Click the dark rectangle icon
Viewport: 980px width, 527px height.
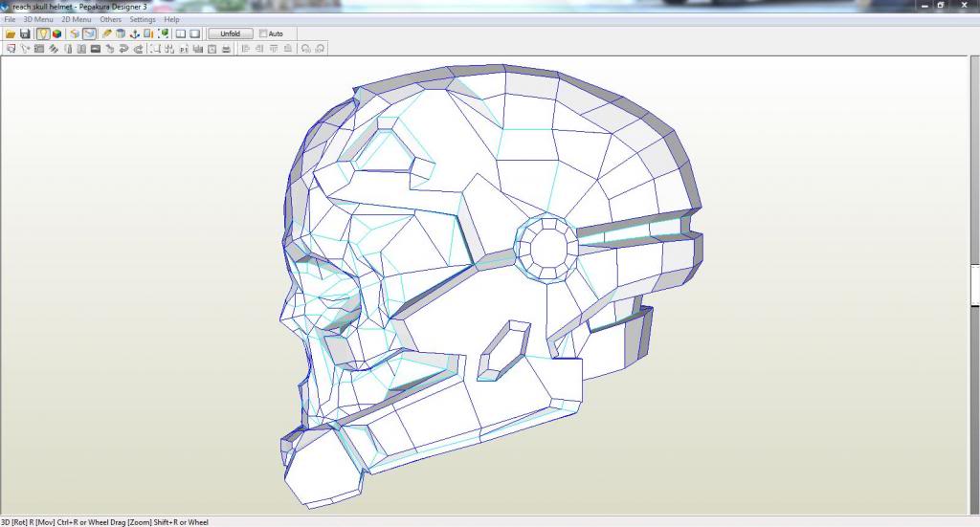pos(96,49)
